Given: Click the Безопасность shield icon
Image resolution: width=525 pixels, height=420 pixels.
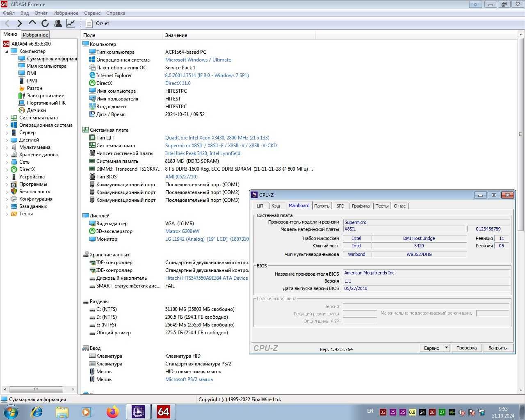Looking at the screenshot, I should (14, 192).
